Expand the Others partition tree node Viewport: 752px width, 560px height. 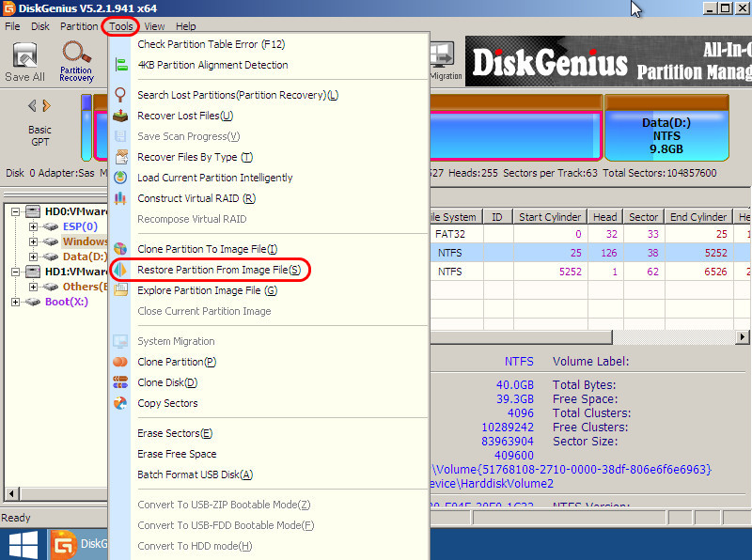pyautogui.click(x=33, y=287)
